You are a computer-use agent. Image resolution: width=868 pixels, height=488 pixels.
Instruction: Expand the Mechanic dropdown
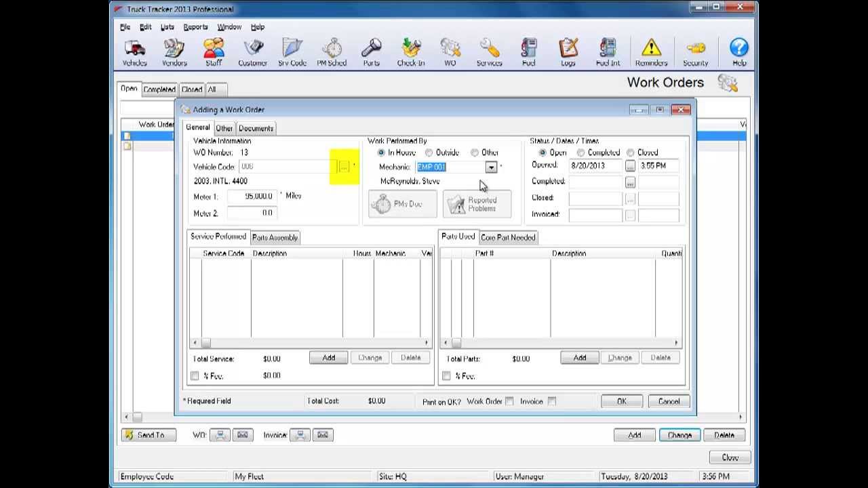[x=491, y=167]
